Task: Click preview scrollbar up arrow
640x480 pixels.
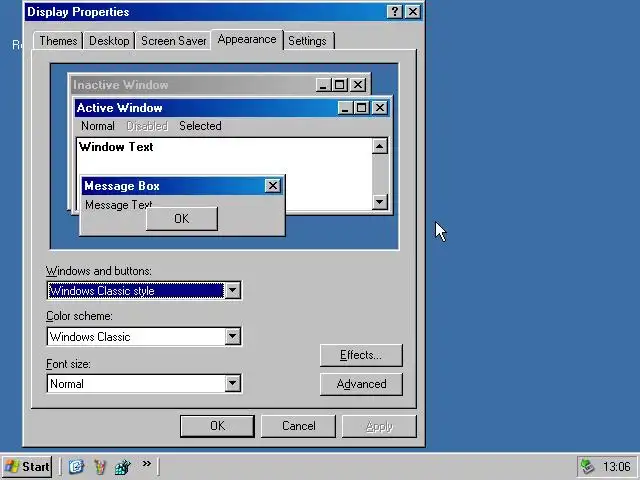Action: (380, 146)
